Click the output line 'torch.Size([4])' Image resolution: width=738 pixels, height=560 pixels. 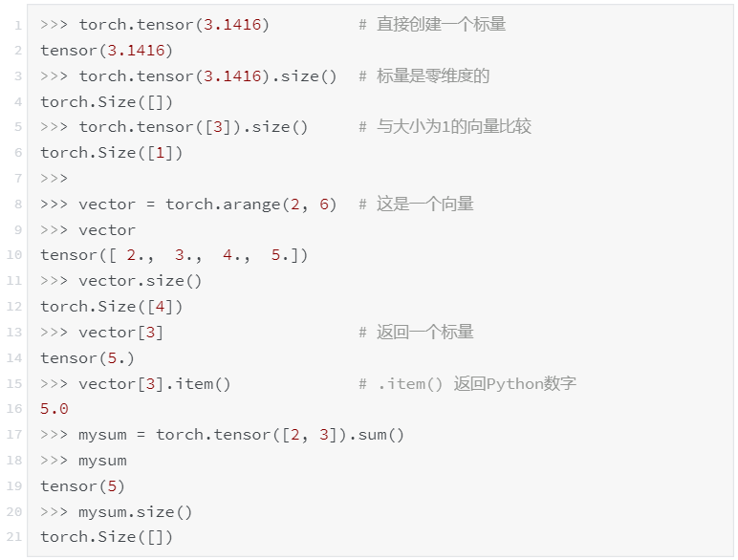coord(111,307)
